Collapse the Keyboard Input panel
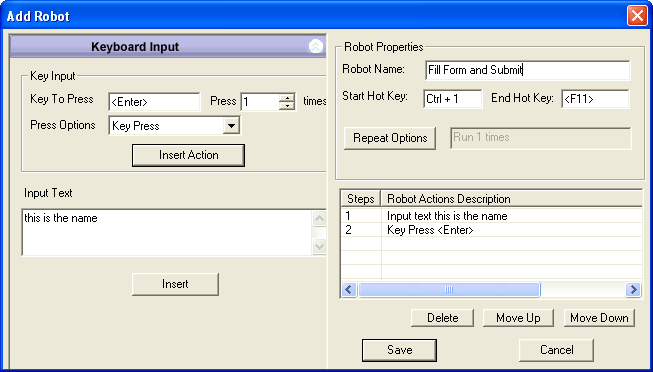Screen dimensions: 653x372 coord(315,46)
